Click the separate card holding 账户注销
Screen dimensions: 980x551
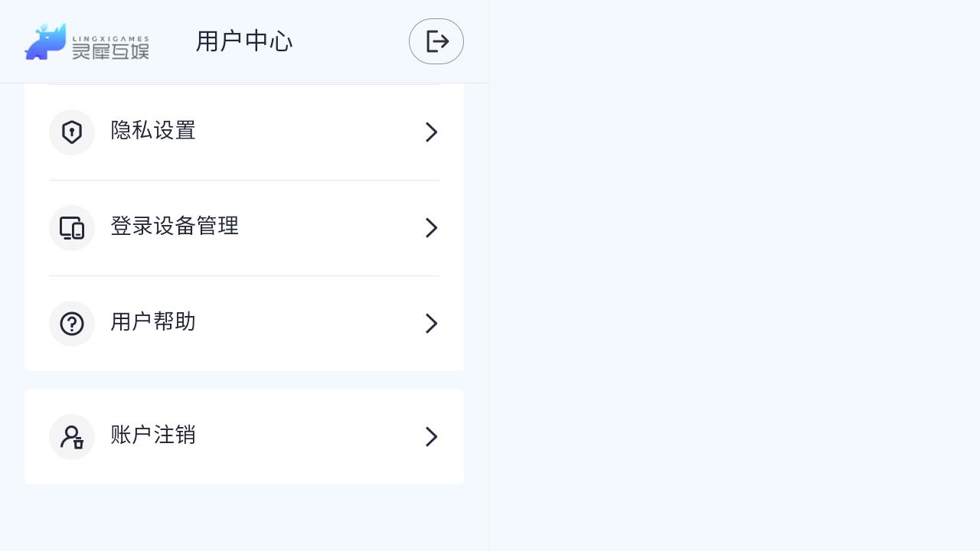pos(244,436)
